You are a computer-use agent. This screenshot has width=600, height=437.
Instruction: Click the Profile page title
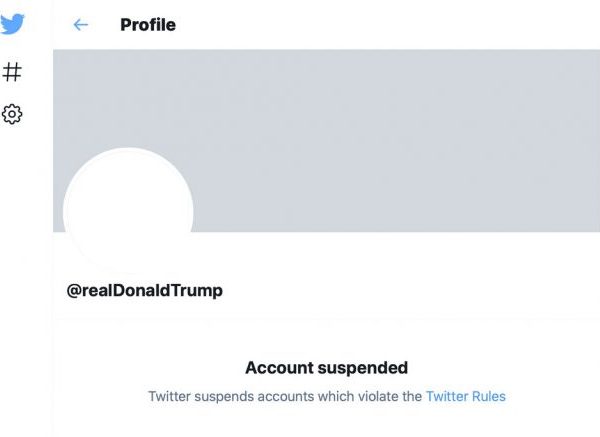point(148,25)
